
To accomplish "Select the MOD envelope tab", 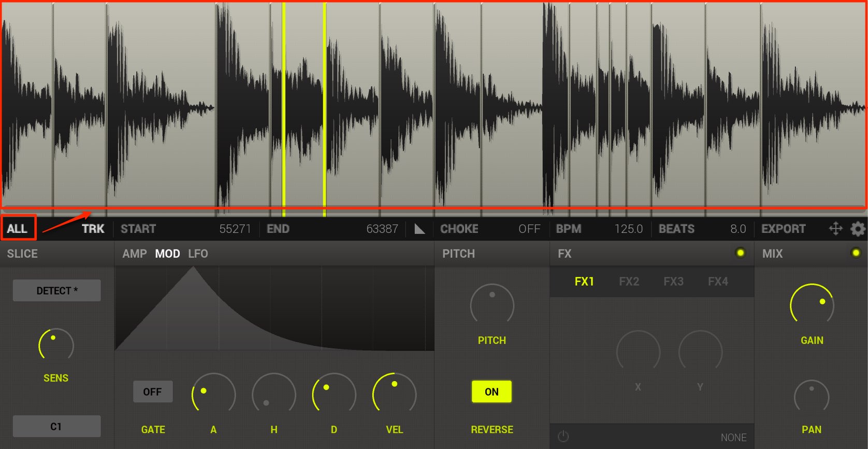I will pyautogui.click(x=168, y=254).
